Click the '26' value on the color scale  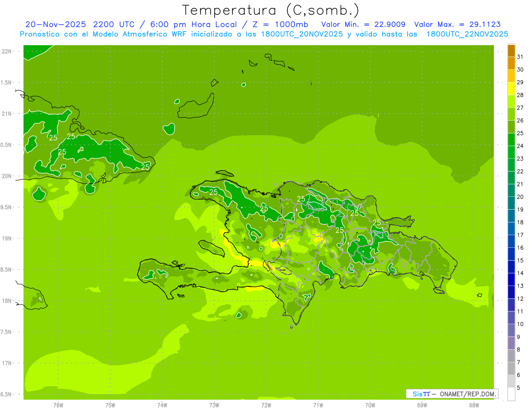(x=520, y=121)
